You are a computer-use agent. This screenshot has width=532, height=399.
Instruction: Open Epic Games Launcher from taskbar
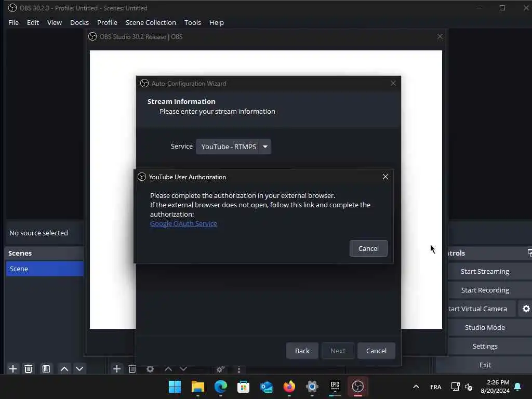click(335, 387)
